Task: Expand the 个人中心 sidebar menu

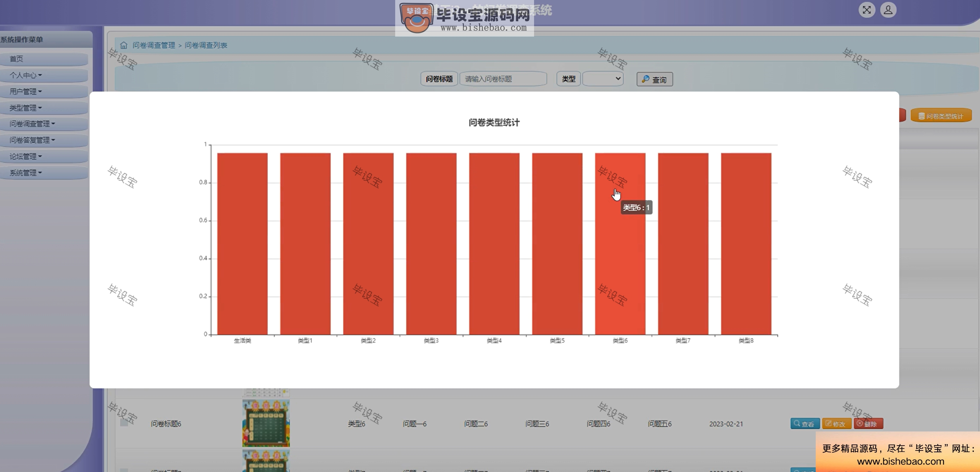Action: tap(44, 75)
